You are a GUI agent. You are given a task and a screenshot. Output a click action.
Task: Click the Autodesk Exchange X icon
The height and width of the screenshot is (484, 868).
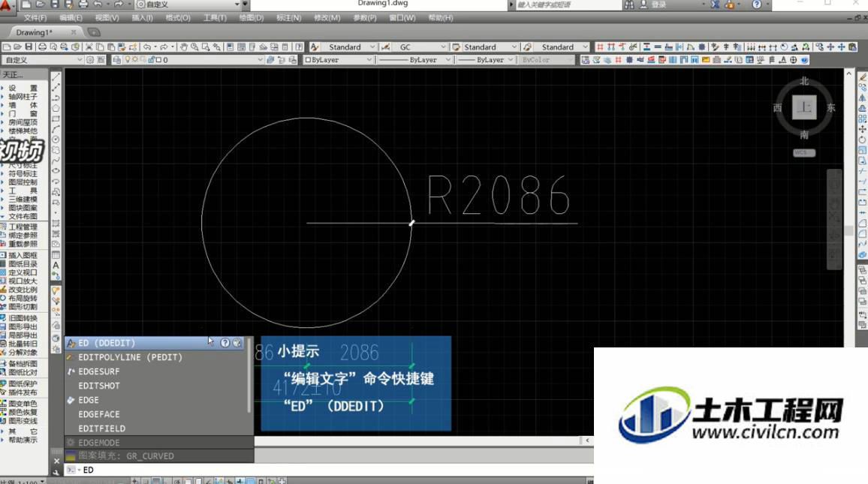(716, 5)
